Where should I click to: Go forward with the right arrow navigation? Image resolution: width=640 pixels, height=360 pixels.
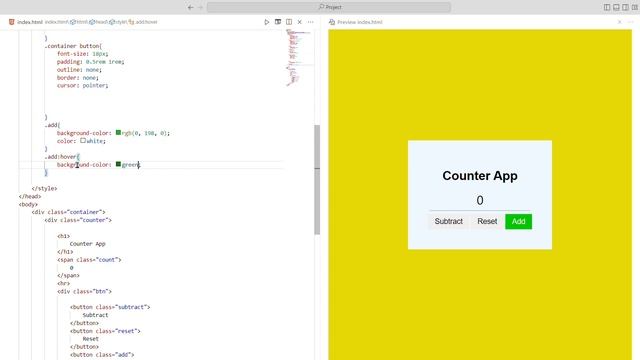pyautogui.click(x=200, y=7)
